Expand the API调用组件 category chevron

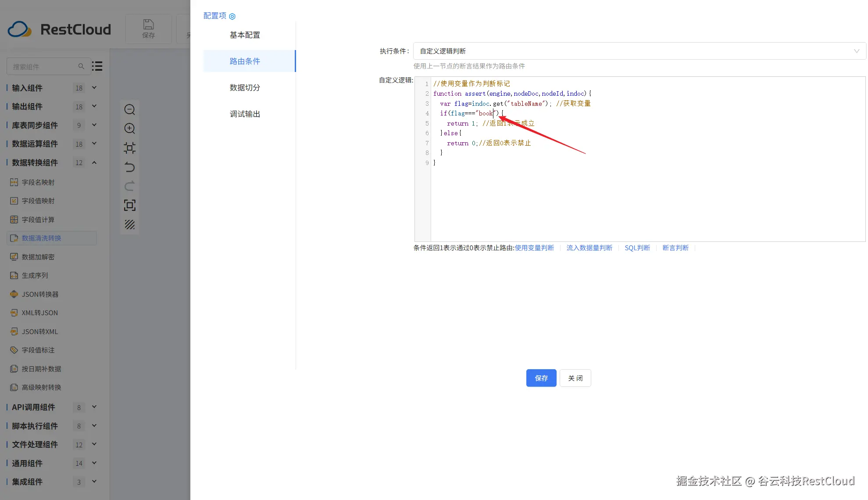click(x=94, y=407)
